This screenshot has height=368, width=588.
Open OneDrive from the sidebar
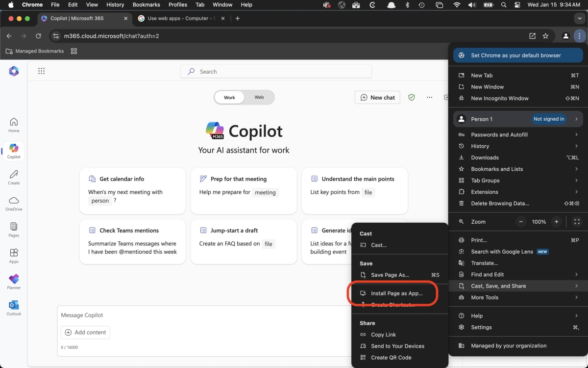pyautogui.click(x=14, y=203)
